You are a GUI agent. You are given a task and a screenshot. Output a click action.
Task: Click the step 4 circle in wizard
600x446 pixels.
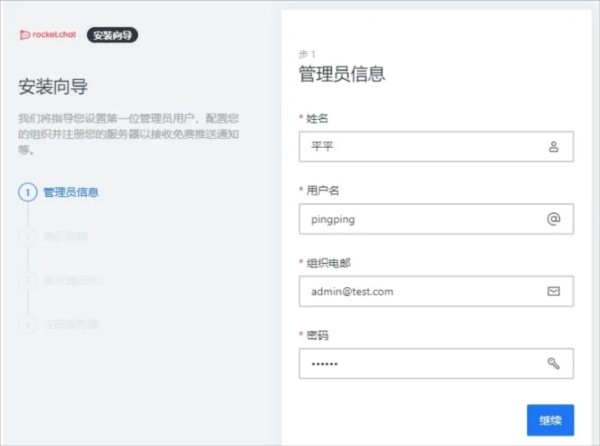[28, 325]
